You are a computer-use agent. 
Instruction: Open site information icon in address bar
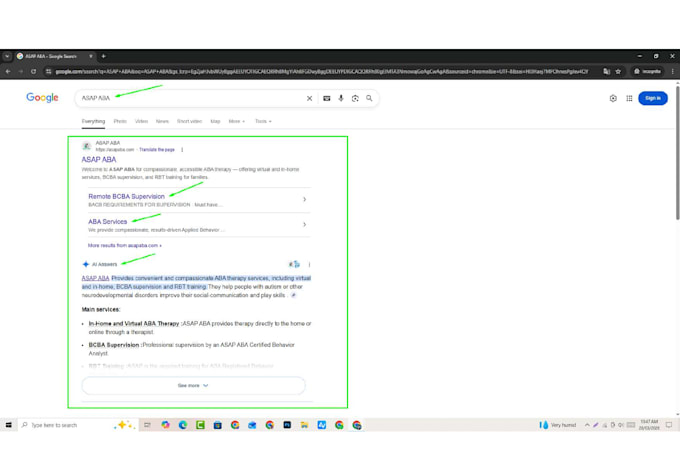pyautogui.click(x=48, y=71)
